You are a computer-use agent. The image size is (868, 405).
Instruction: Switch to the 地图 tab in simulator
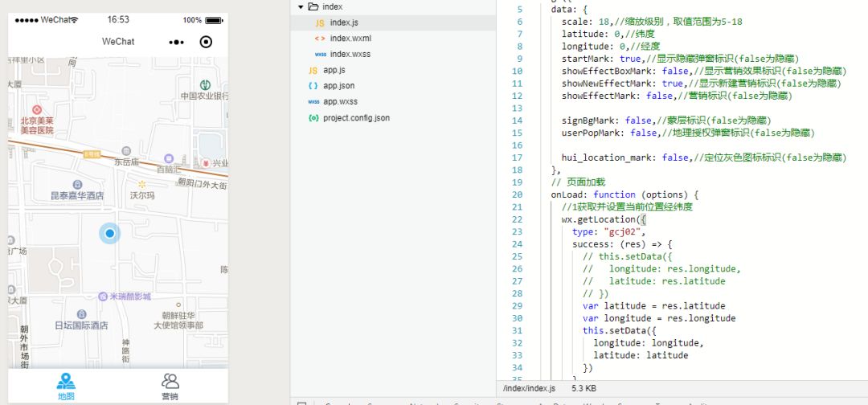coord(66,387)
